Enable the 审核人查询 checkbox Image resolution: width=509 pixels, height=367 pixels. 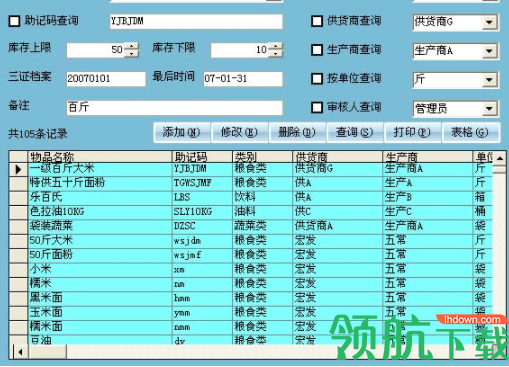pyautogui.click(x=317, y=108)
